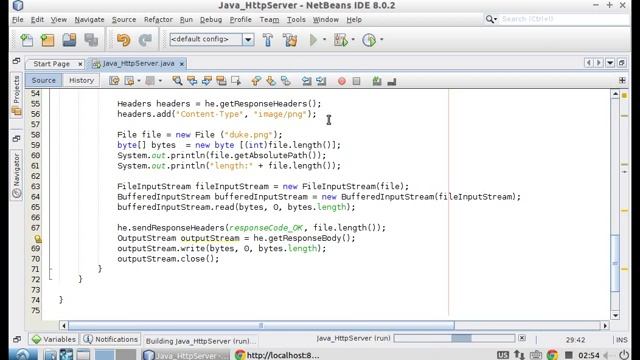The width and height of the screenshot is (640, 360).
Task: Open the Projects side panel
Action: tap(16, 96)
